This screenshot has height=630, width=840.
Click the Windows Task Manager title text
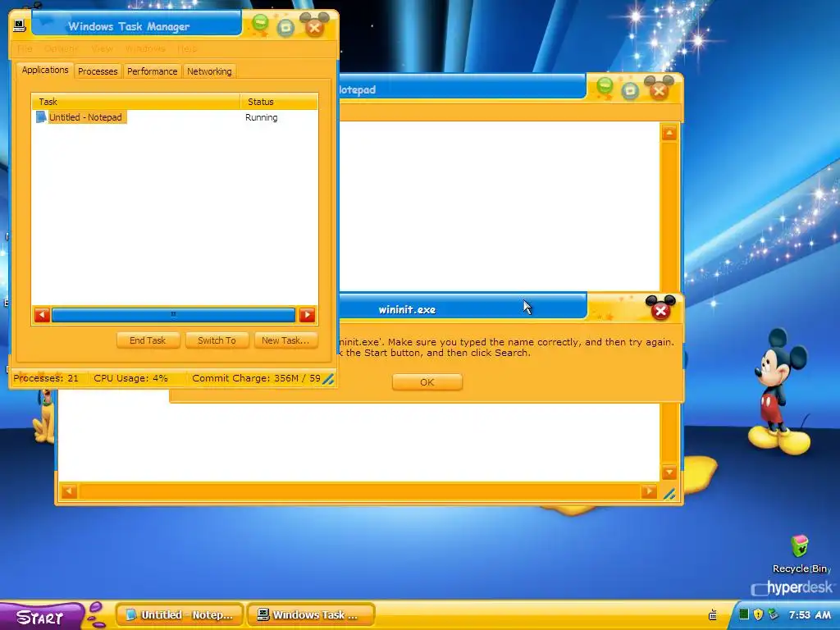(x=129, y=26)
